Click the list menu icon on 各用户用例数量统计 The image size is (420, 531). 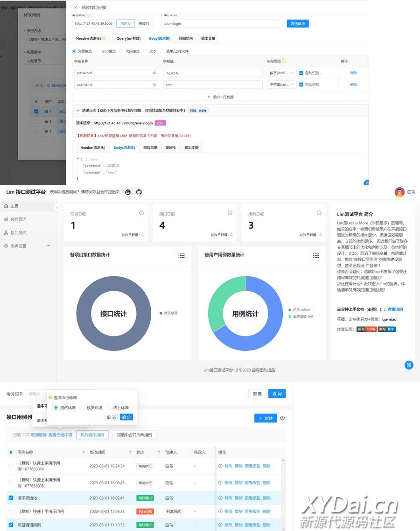[316, 255]
